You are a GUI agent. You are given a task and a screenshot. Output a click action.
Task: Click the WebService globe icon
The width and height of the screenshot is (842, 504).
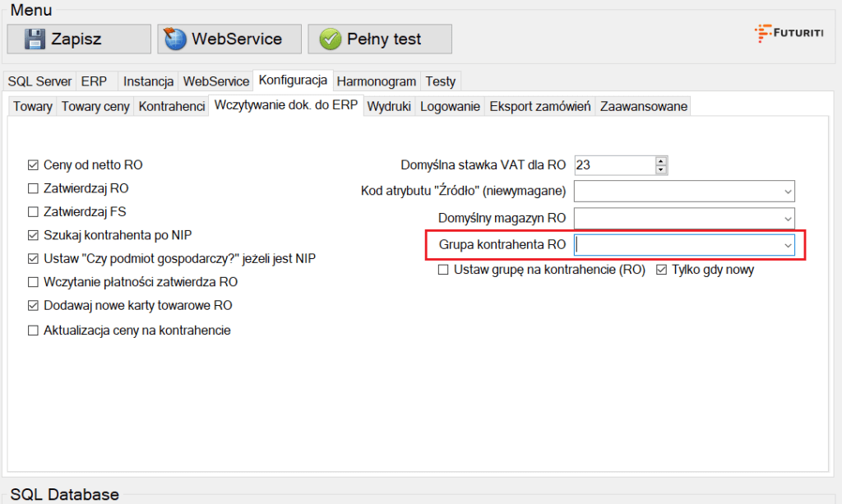[175, 39]
